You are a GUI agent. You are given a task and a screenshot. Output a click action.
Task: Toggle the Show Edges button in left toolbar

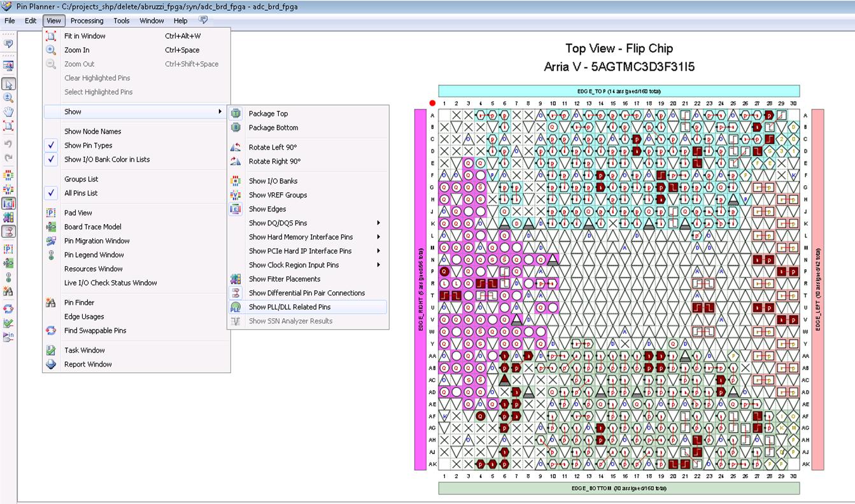[8, 204]
